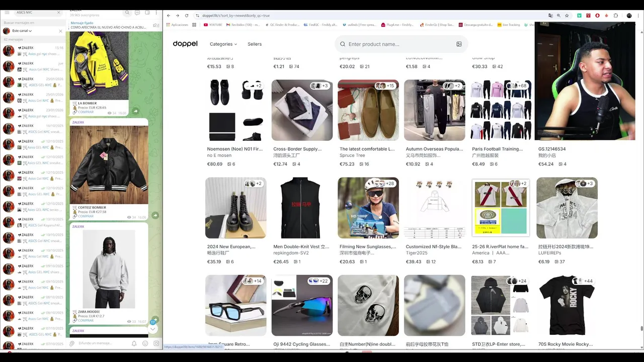Click the translate page icon in address bar
The width and height of the screenshot is (644, 362).
[550, 16]
